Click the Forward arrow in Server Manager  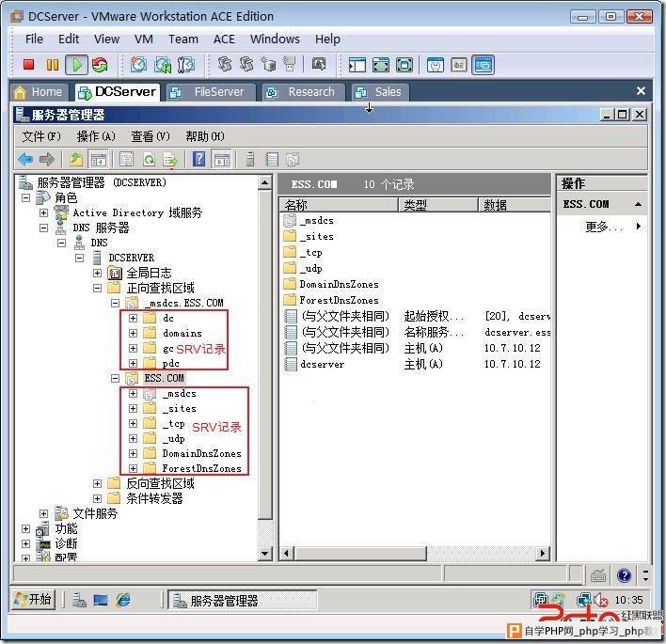pos(47,159)
